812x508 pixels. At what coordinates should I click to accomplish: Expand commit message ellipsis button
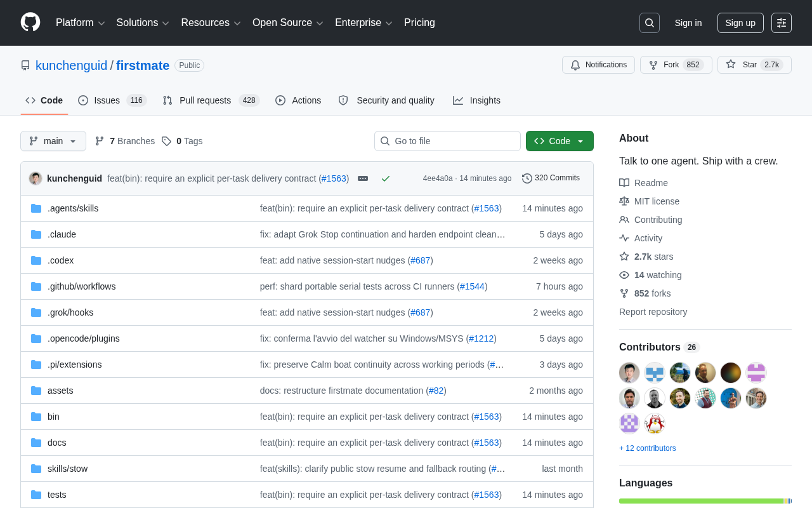click(x=363, y=178)
